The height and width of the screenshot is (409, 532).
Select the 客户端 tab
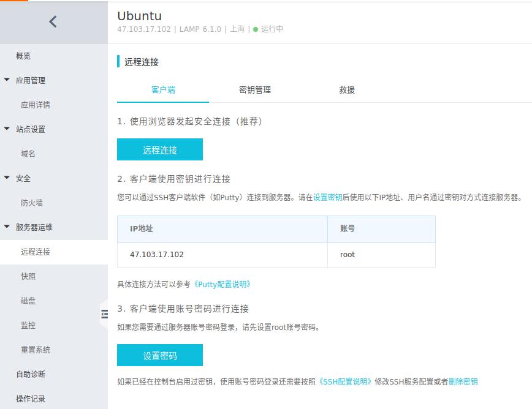point(163,90)
